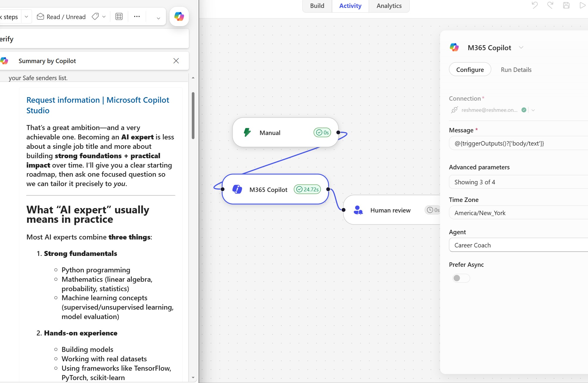Open the more options ellipsis

point(137,17)
